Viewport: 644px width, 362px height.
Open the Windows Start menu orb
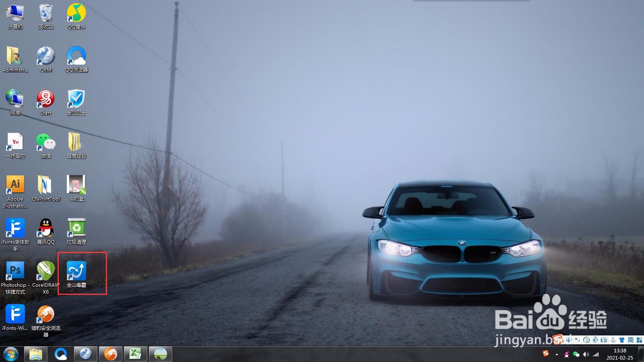coord(11,354)
